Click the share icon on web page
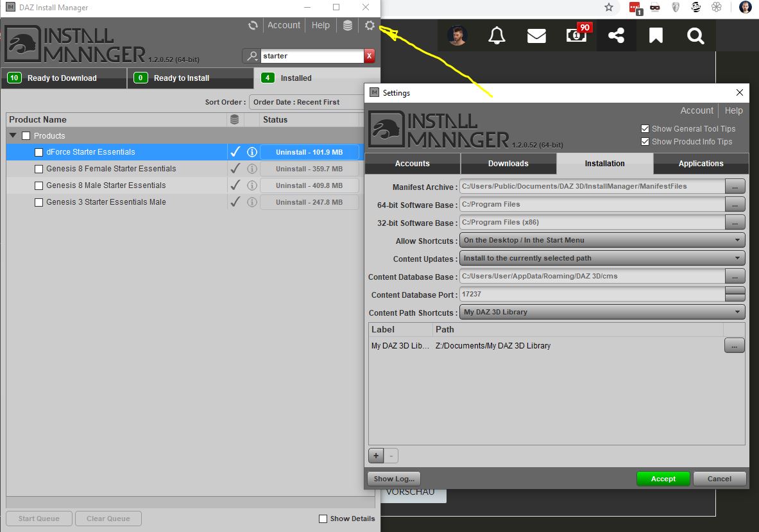The height and width of the screenshot is (532, 759). [616, 35]
